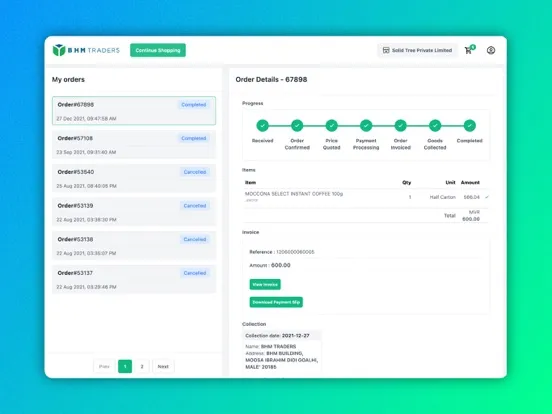Click the Price Quoted check circle

(x=331, y=125)
